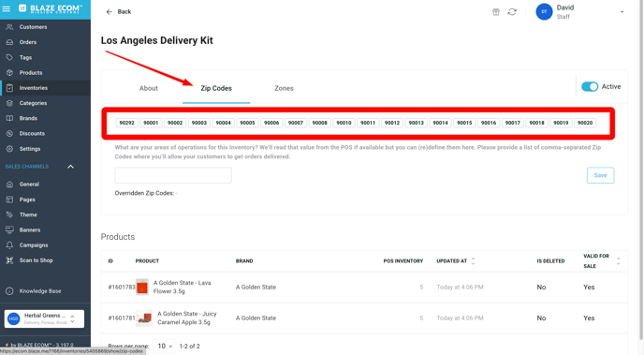Open David's account dropdown arrow

coord(622,12)
